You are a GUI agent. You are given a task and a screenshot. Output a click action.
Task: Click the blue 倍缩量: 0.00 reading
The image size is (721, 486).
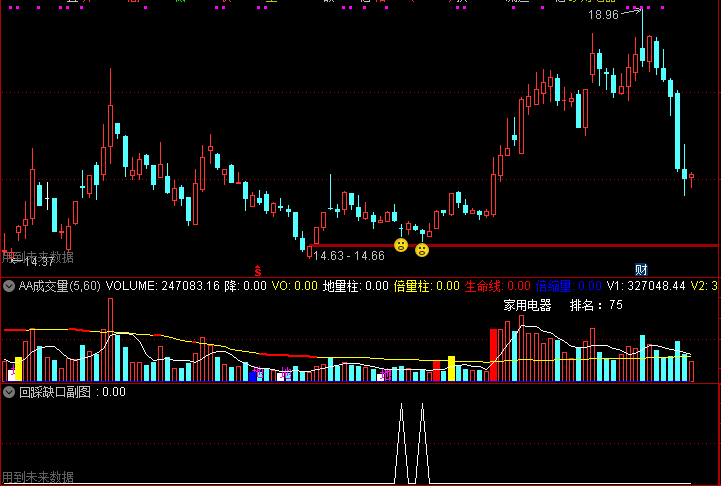(569, 286)
